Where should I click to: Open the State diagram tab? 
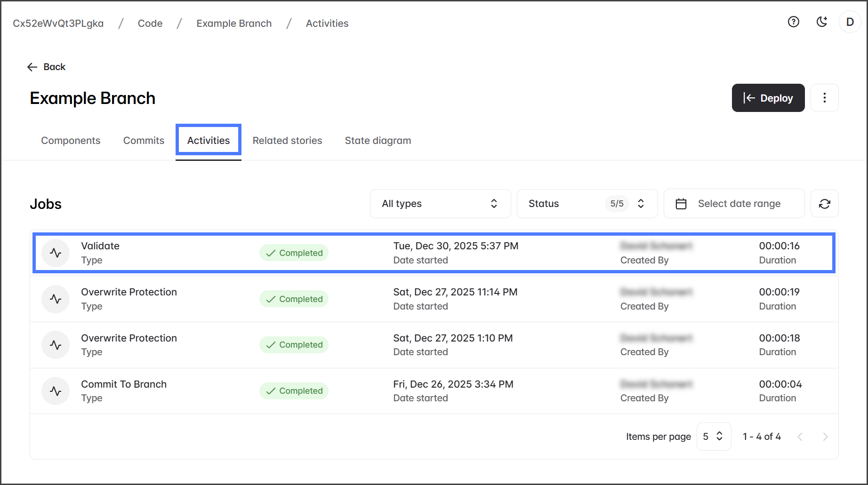click(378, 141)
